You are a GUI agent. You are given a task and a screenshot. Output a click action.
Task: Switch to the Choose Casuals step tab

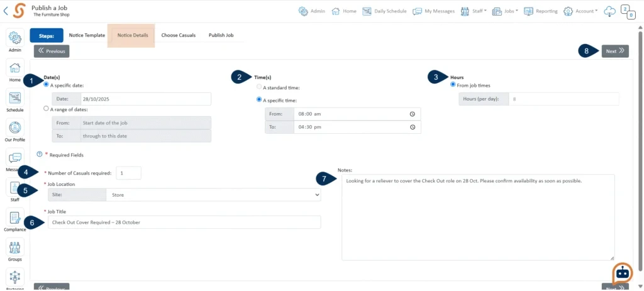[x=178, y=35]
